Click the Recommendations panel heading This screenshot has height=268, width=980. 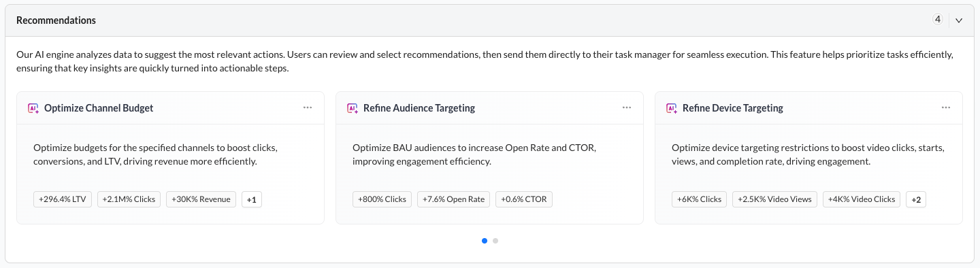click(x=56, y=20)
